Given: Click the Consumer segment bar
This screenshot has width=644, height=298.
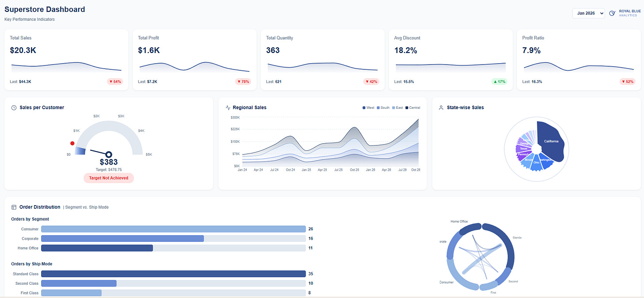Looking at the screenshot, I should coord(173,229).
